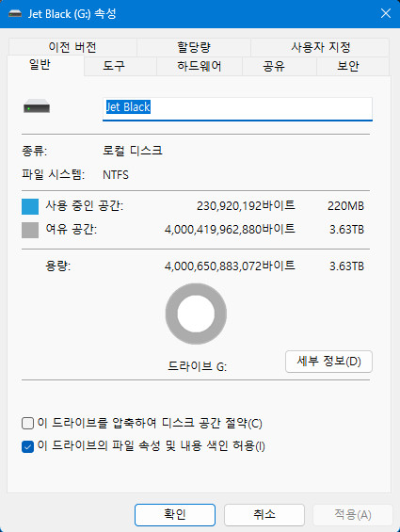The height and width of the screenshot is (532, 400).
Task: Switch to the 이전 버전 tab
Action: (72, 47)
